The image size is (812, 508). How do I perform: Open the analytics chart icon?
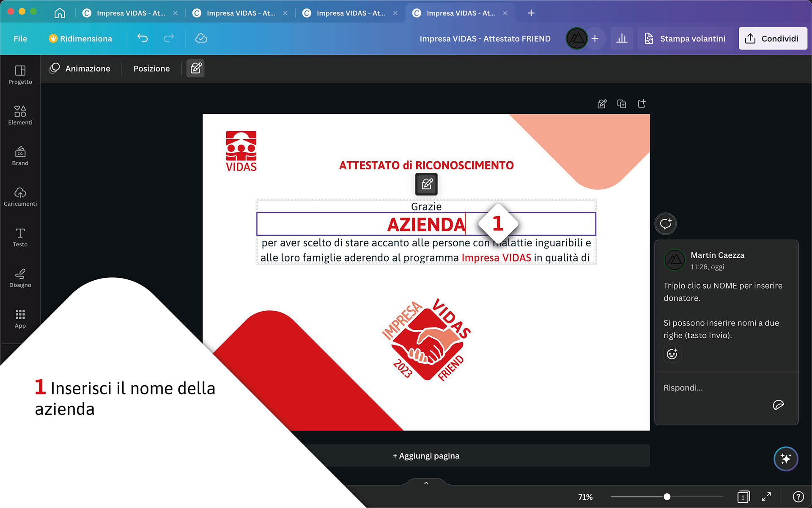622,39
